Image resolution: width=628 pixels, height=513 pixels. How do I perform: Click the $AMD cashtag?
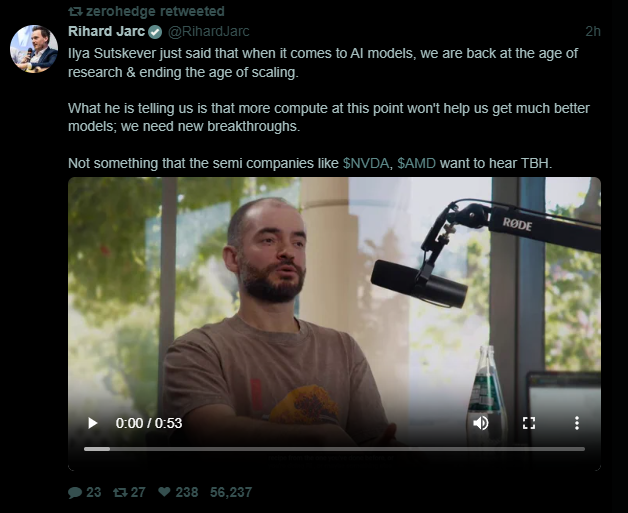click(416, 163)
